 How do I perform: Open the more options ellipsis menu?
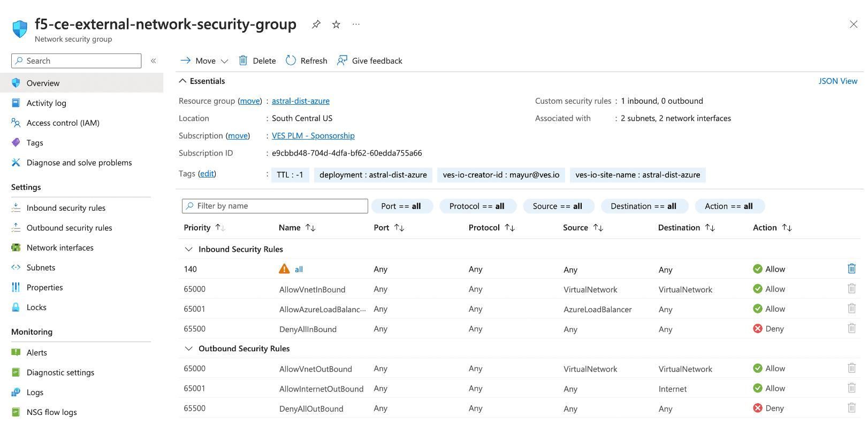coord(356,25)
